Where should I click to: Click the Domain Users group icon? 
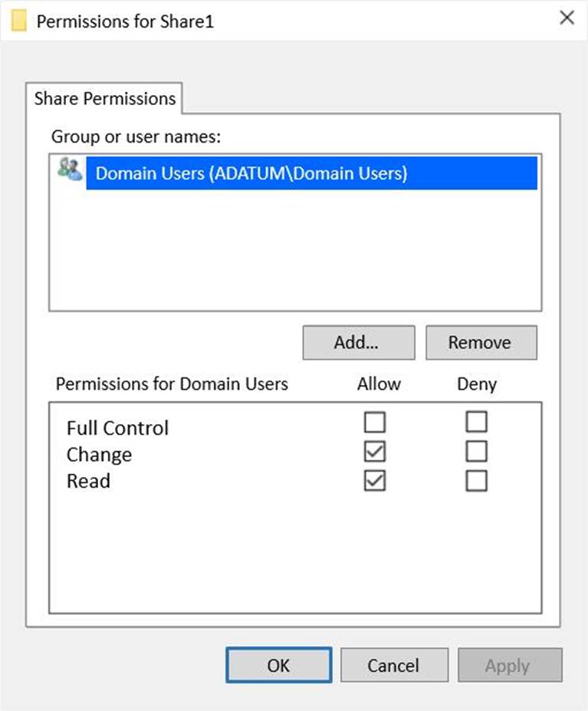click(69, 171)
